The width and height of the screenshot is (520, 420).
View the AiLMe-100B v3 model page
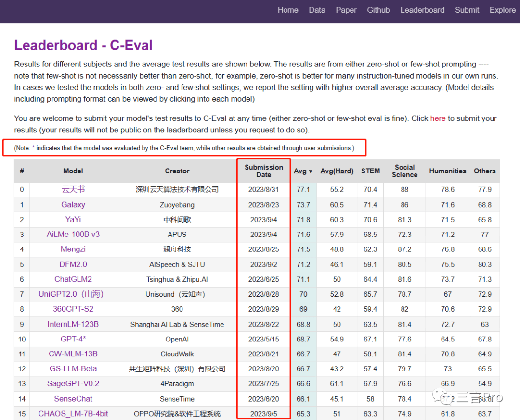[73, 235]
